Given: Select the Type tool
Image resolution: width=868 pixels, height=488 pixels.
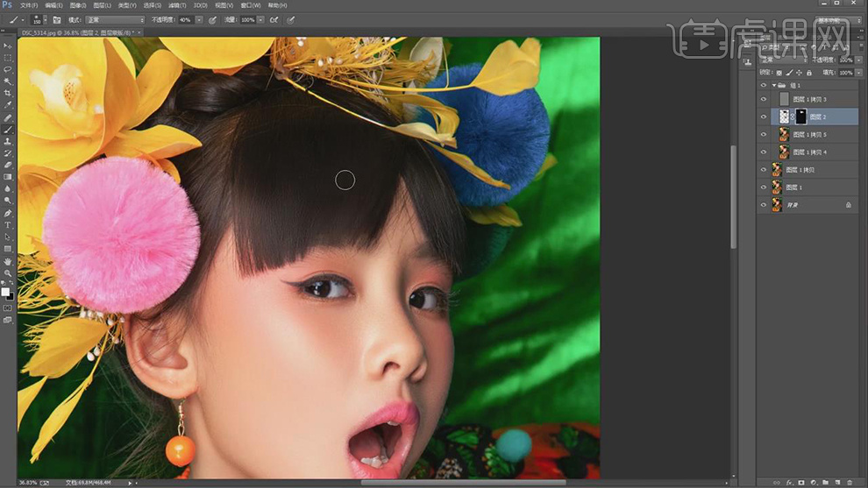Looking at the screenshot, I should pyautogui.click(x=8, y=225).
